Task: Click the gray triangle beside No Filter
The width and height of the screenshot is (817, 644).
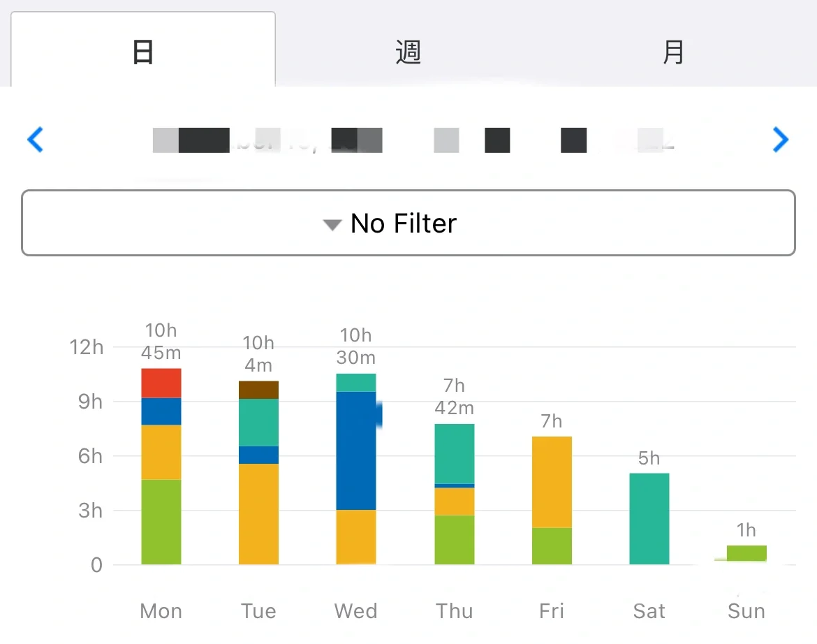Action: coord(332,225)
